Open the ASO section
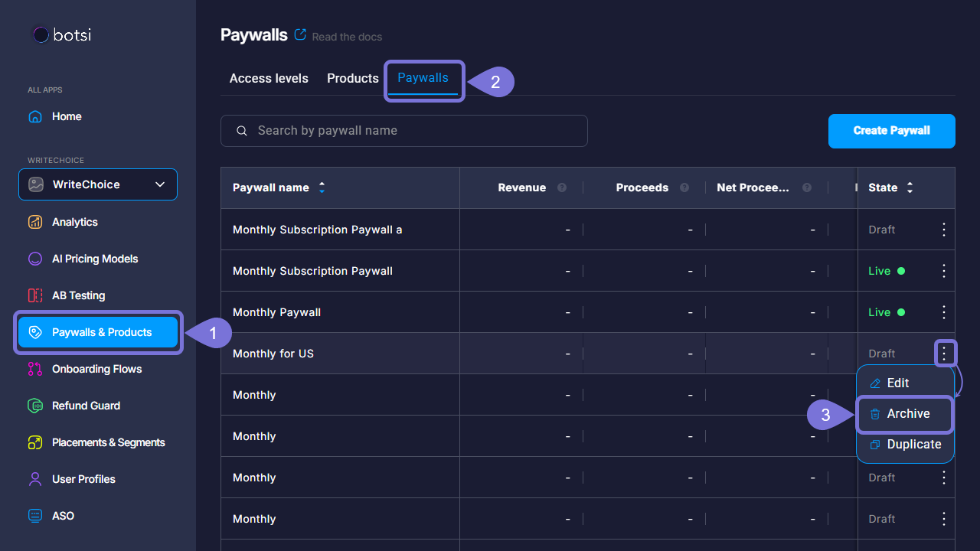Image resolution: width=980 pixels, height=551 pixels. tap(63, 516)
